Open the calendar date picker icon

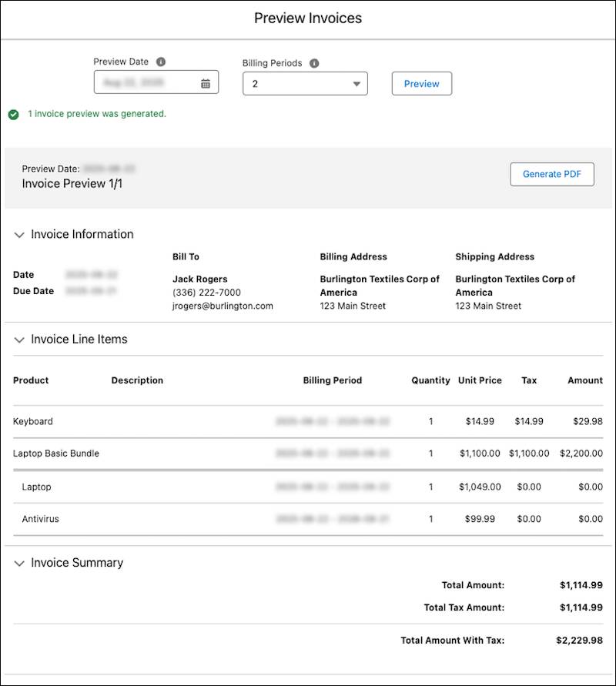(204, 82)
